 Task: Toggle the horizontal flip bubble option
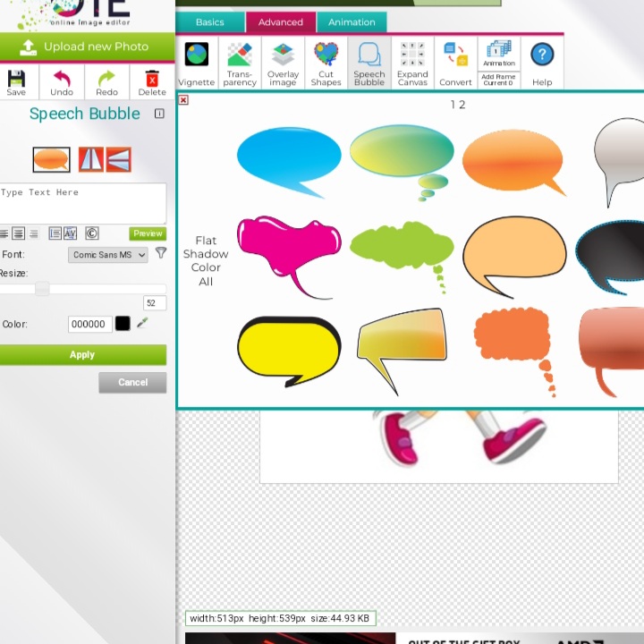tap(91, 159)
